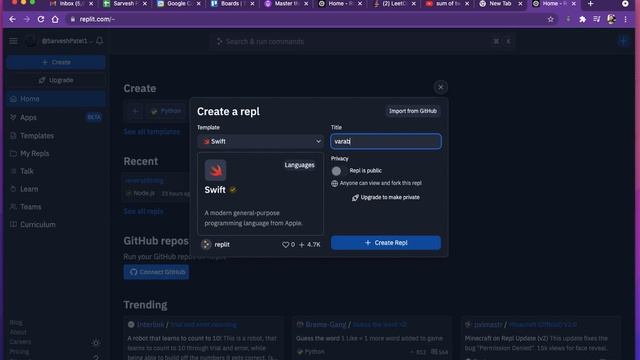This screenshot has height=360, width=640.
Task: Click the Home sidebar icon
Action: (13, 99)
